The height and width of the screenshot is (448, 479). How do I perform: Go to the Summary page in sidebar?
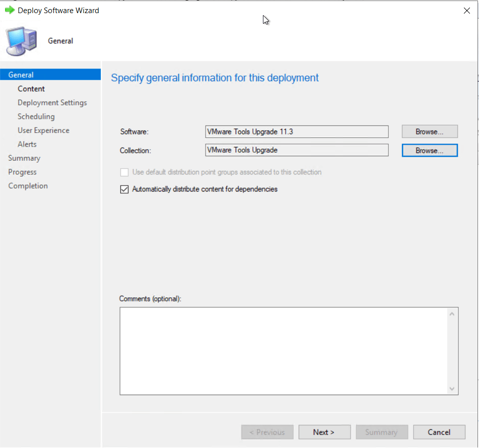pyautogui.click(x=24, y=158)
